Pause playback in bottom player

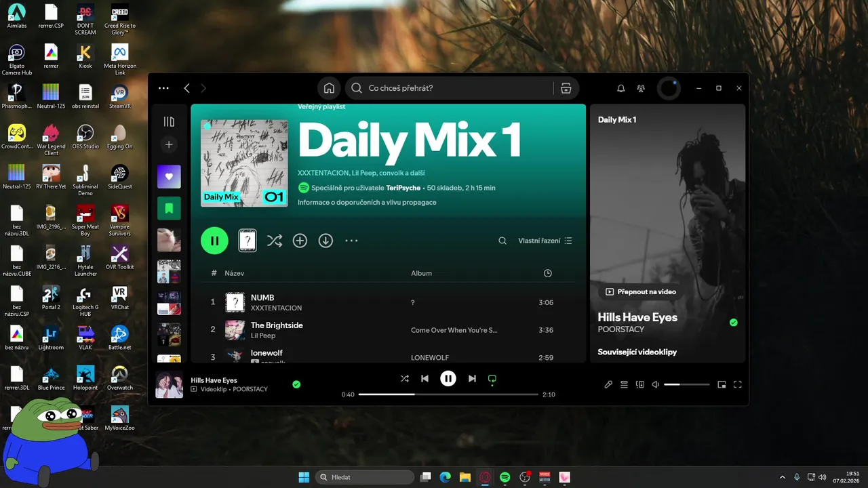click(448, 378)
